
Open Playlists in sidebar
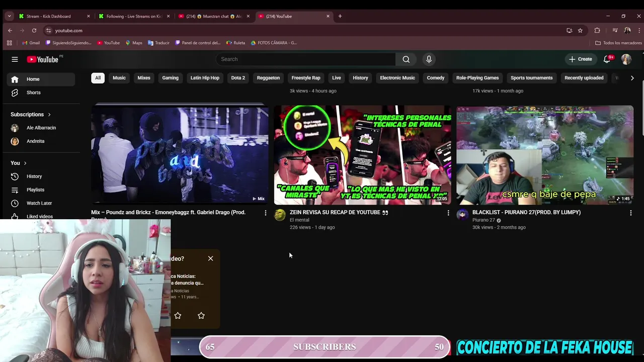click(x=41, y=190)
